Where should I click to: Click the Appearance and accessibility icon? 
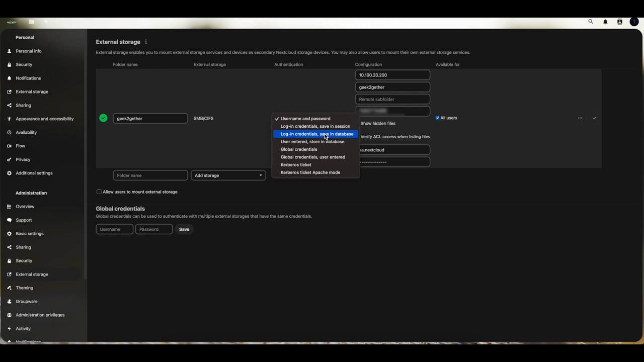(x=9, y=119)
